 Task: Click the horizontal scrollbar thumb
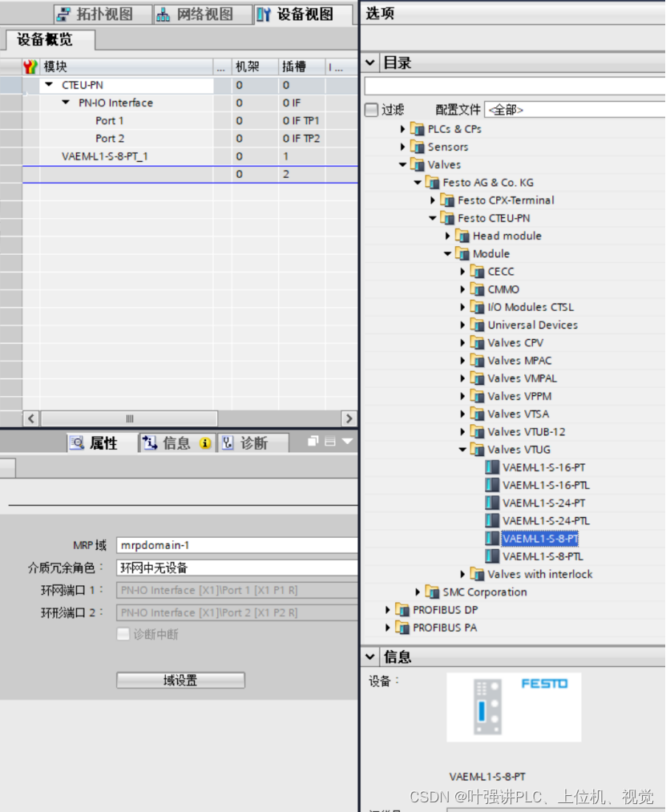(x=129, y=418)
